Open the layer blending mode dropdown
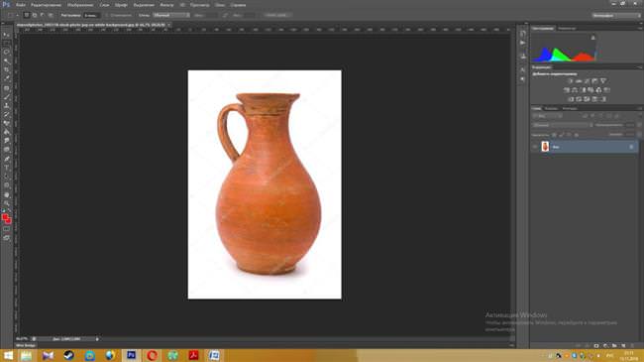This screenshot has height=362, width=644. (x=562, y=125)
